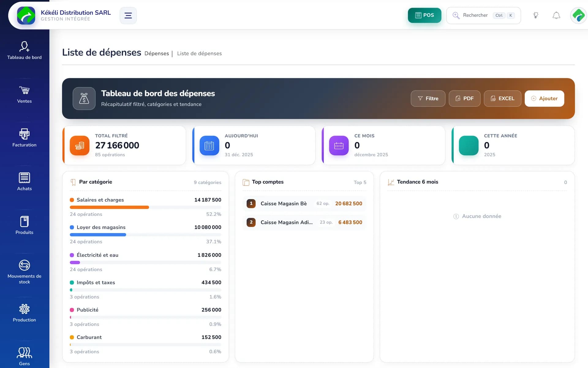Export expenses as PDF

coord(464,98)
